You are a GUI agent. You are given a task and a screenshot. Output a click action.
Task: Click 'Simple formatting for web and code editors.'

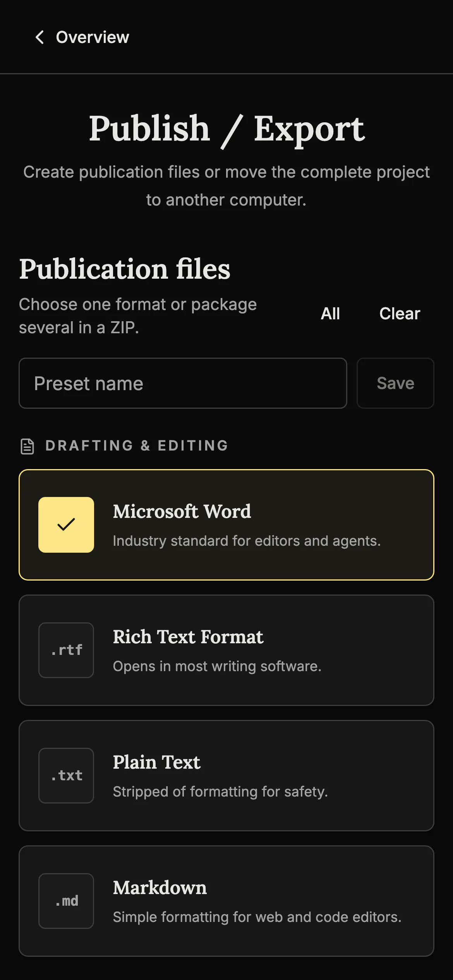(x=257, y=917)
